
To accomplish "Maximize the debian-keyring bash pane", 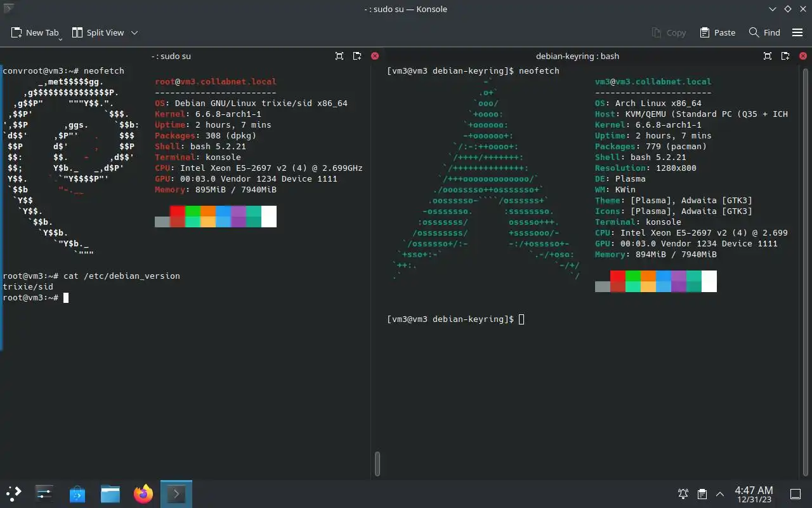I will pos(768,56).
